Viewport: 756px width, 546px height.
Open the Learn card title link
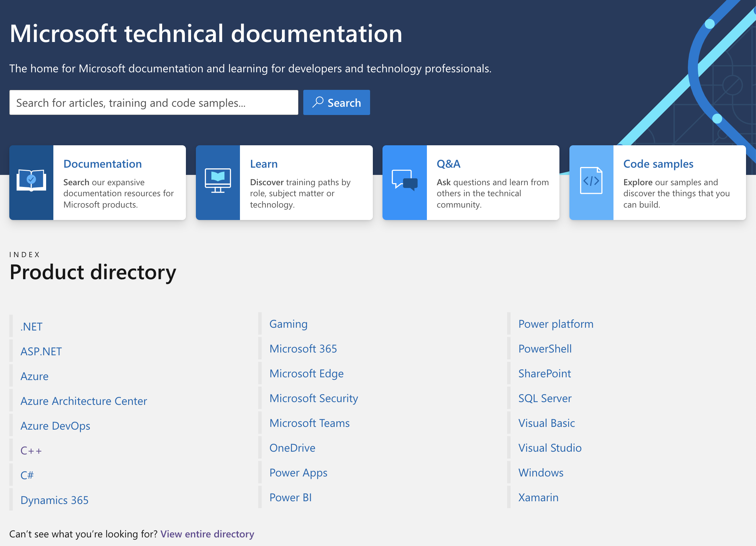coord(264,164)
